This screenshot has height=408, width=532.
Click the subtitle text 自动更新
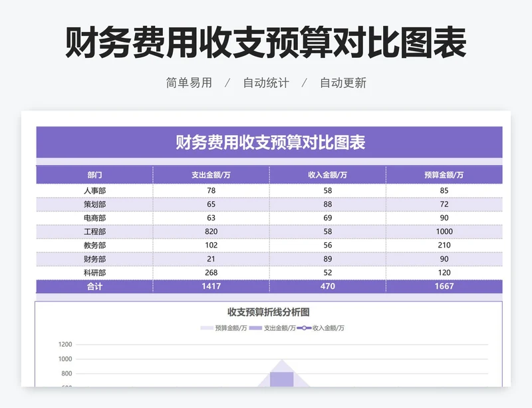(343, 83)
